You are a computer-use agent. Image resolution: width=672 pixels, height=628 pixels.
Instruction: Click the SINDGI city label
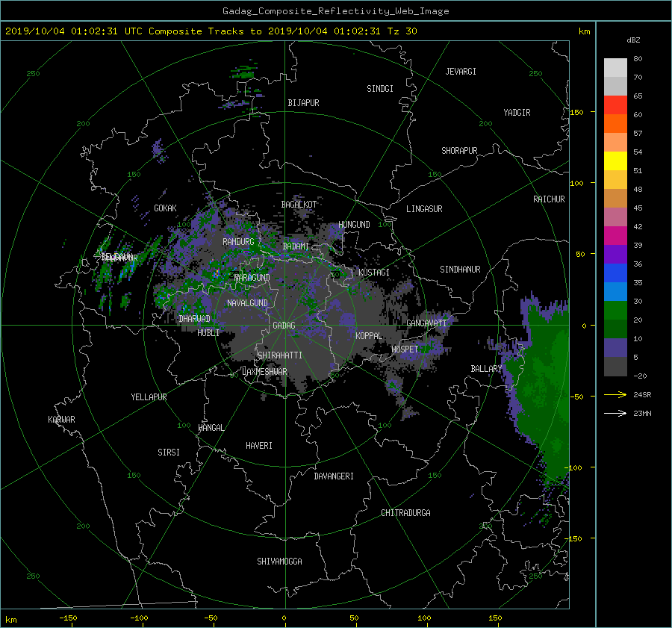(x=380, y=89)
